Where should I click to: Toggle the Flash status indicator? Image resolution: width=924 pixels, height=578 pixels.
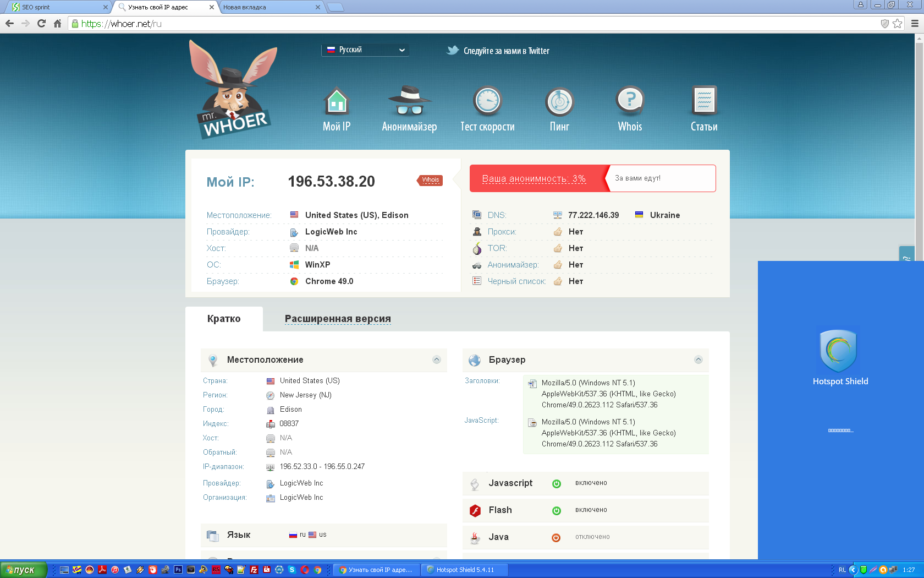point(557,510)
